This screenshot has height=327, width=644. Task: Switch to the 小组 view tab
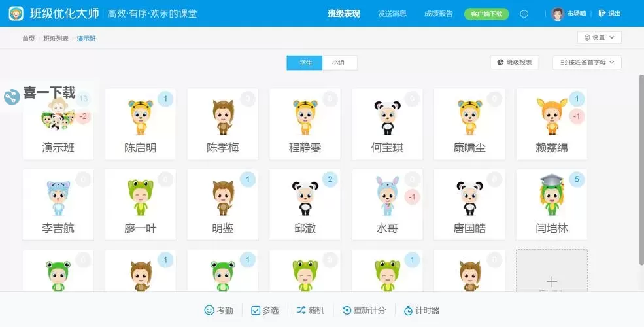[x=340, y=63]
